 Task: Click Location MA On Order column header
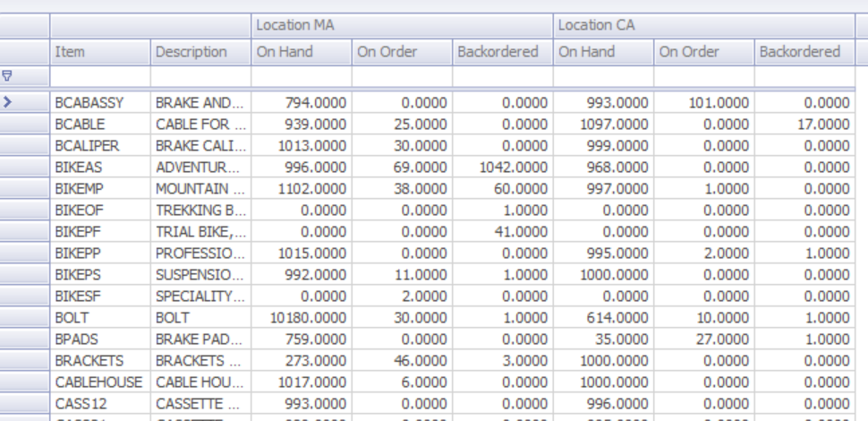403,52
